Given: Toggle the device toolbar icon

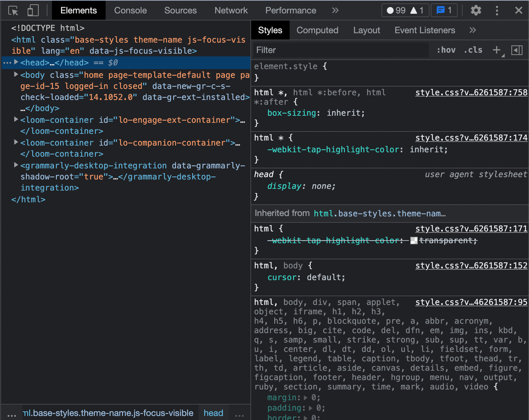Looking at the screenshot, I should point(33,11).
